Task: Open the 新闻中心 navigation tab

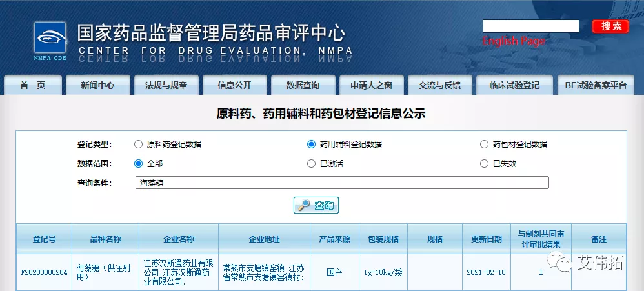Action: pyautogui.click(x=98, y=85)
